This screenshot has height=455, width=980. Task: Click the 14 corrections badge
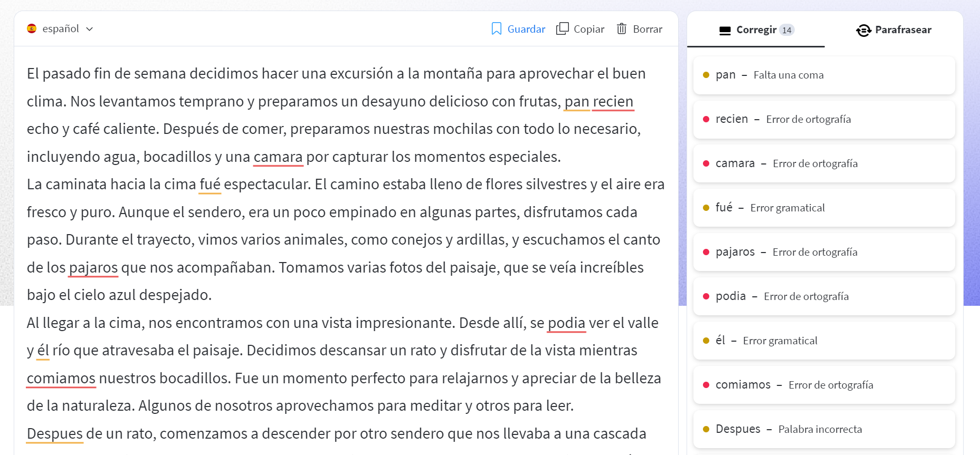[787, 30]
